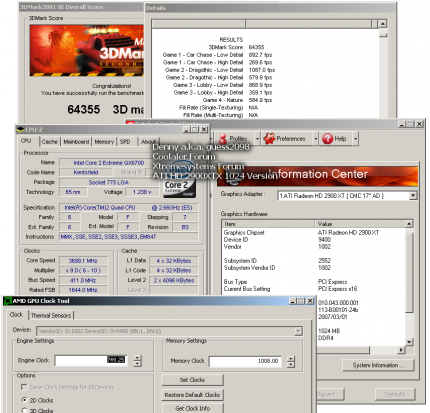The height and width of the screenshot is (413, 430).
Task: Click the Preferences icon in Catalyst toolbar
Action: [269, 139]
